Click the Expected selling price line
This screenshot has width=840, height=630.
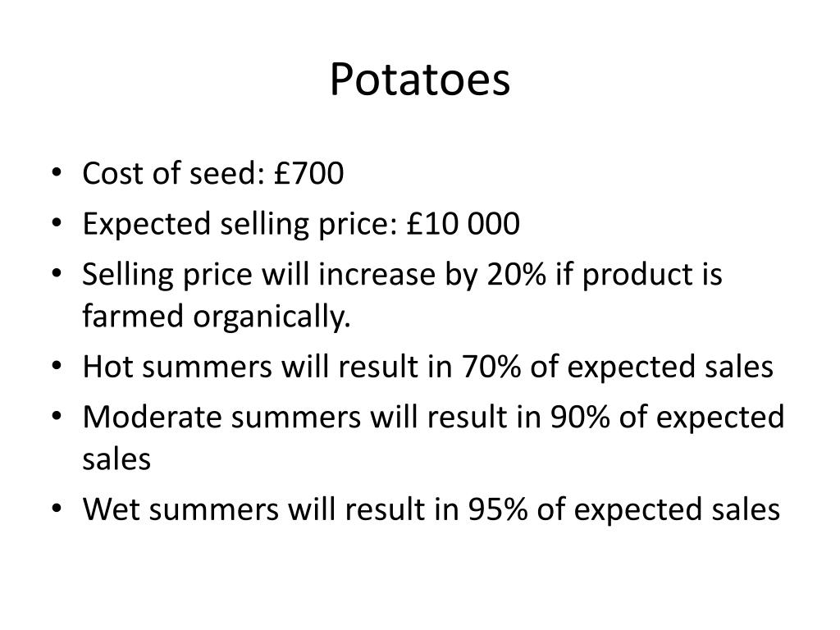tap(300, 224)
